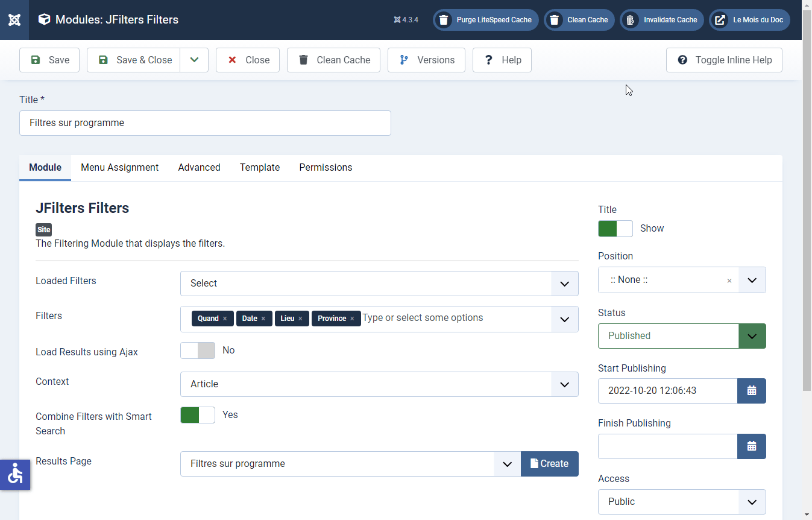Click the Joomla 4.3.4 version badge
Image resolution: width=812 pixels, height=520 pixels.
tap(406, 20)
